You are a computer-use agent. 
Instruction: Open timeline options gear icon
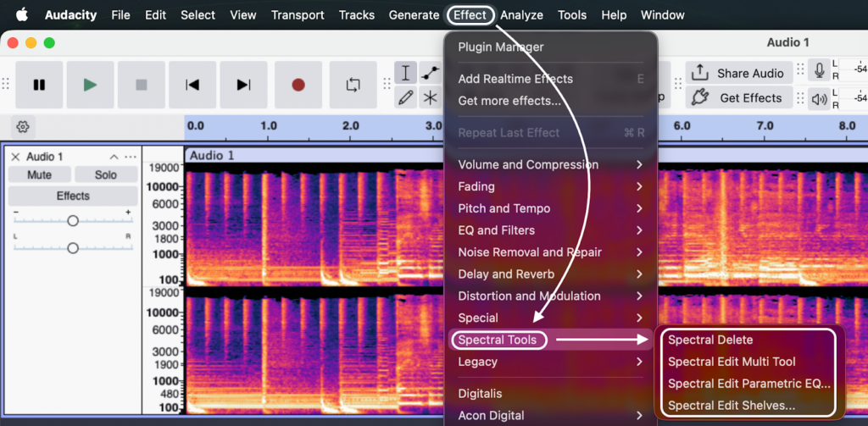coord(24,127)
